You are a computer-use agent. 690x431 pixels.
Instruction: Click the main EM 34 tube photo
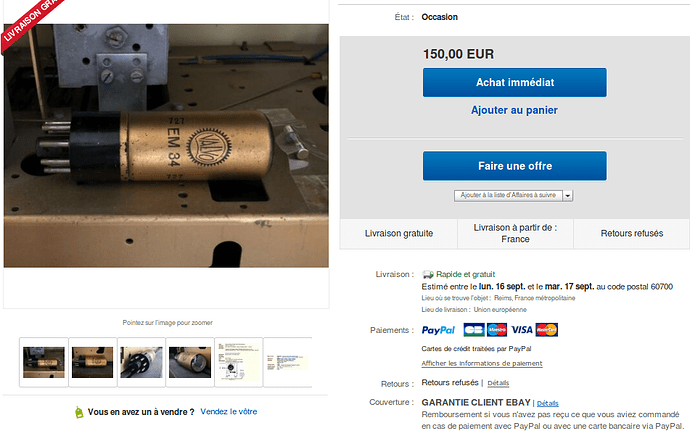[166, 145]
